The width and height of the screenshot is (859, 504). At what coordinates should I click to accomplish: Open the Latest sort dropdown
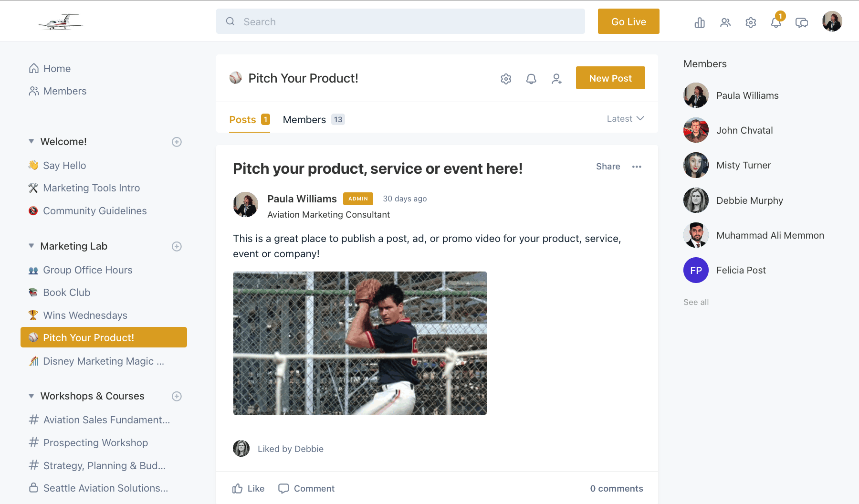(625, 118)
